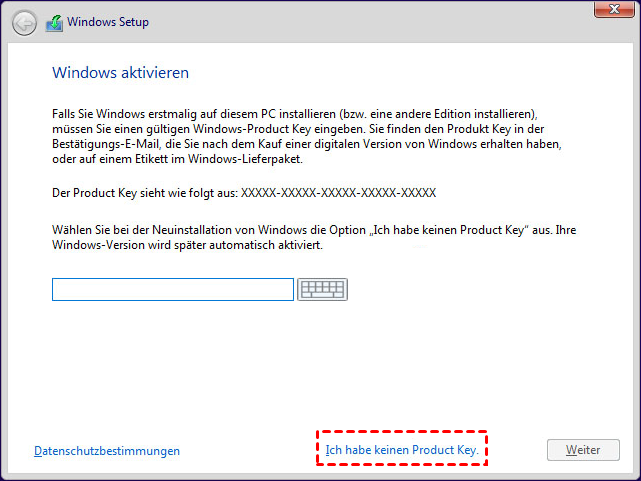Click the Windows Setup installer icon
The image size is (641, 481).
click(54, 23)
